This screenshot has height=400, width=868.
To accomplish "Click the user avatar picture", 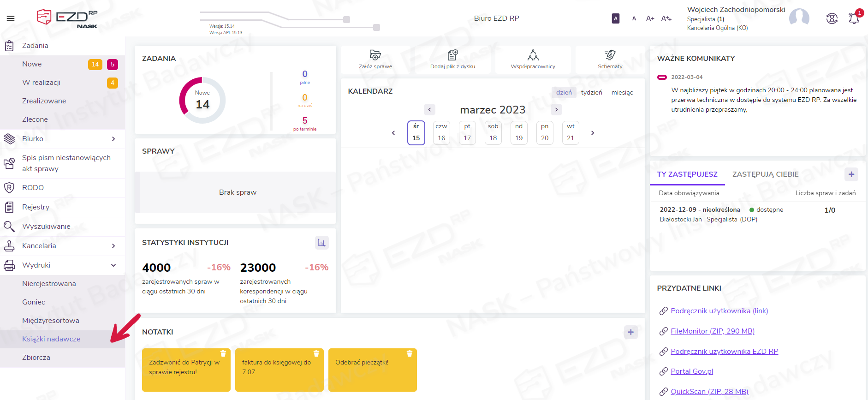I will point(799,18).
